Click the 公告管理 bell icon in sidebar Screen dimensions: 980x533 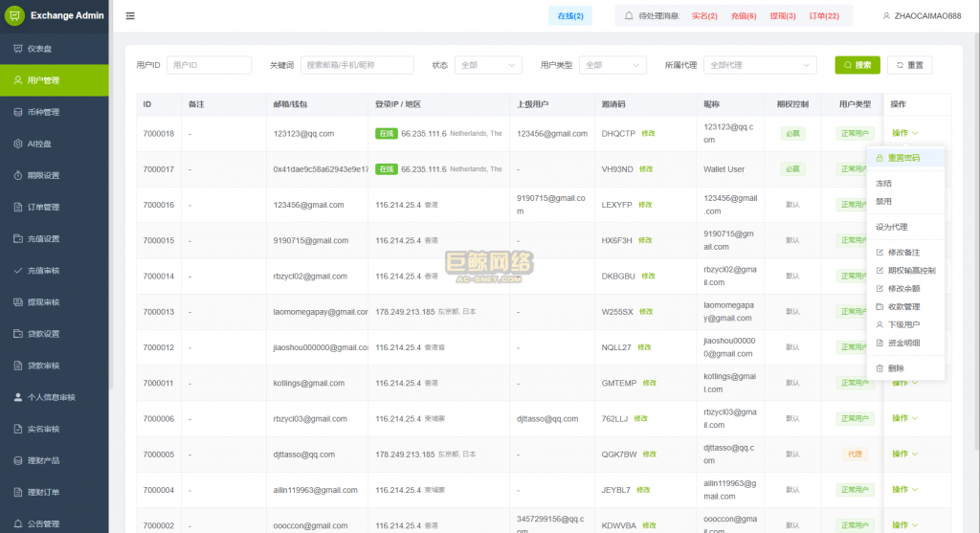pyautogui.click(x=17, y=523)
